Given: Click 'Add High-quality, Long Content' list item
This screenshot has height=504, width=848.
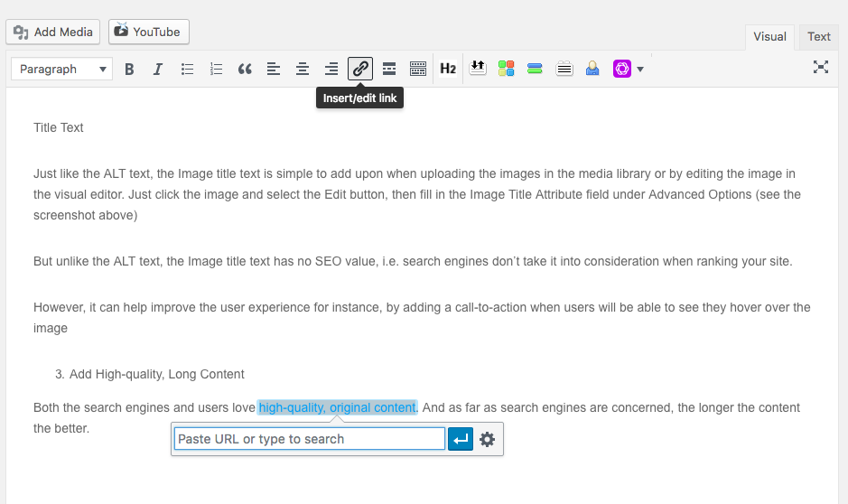Looking at the screenshot, I should [157, 374].
